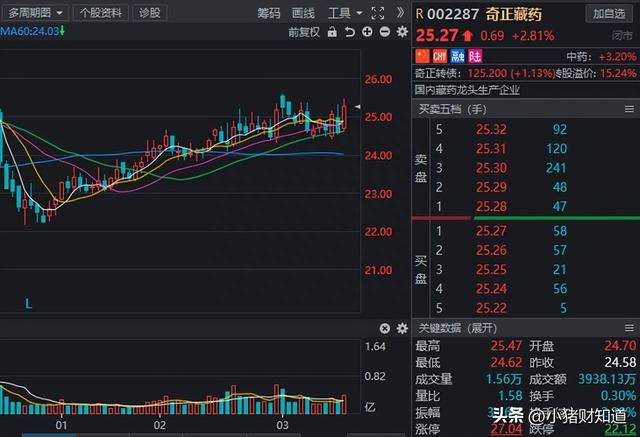
Task: Click the current price arrow marker
Action: 357,107
